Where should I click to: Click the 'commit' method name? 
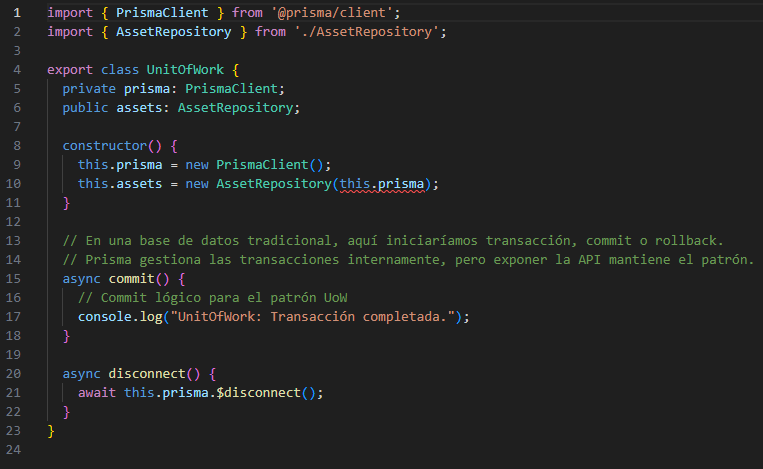pyautogui.click(x=131, y=278)
